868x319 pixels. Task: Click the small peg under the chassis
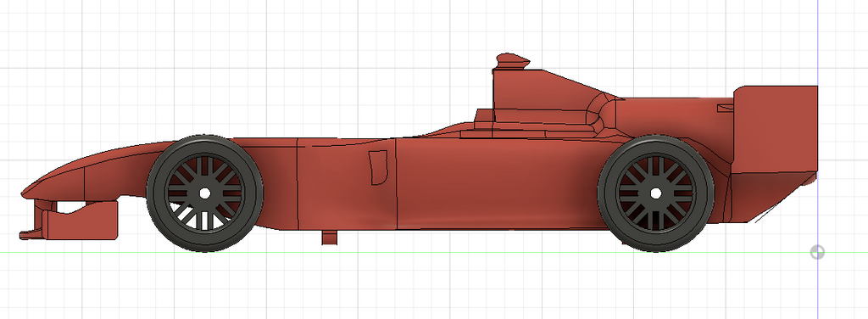click(330, 237)
